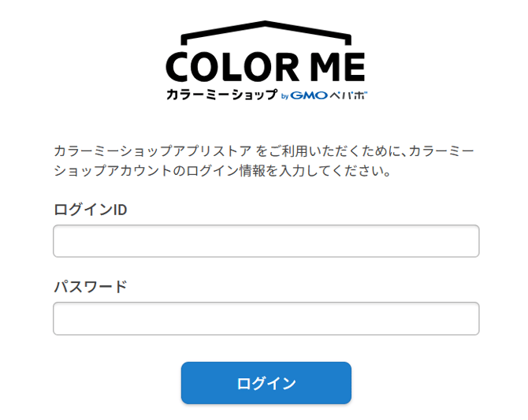Focus the ログインID input field

(x=266, y=241)
